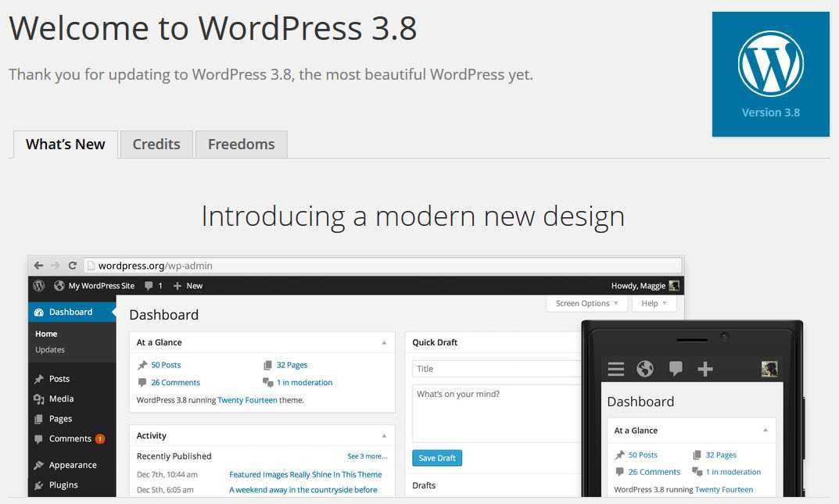Screen dimensions: 839x504
Task: Open 50 Posts link on phone screen
Action: point(643,455)
